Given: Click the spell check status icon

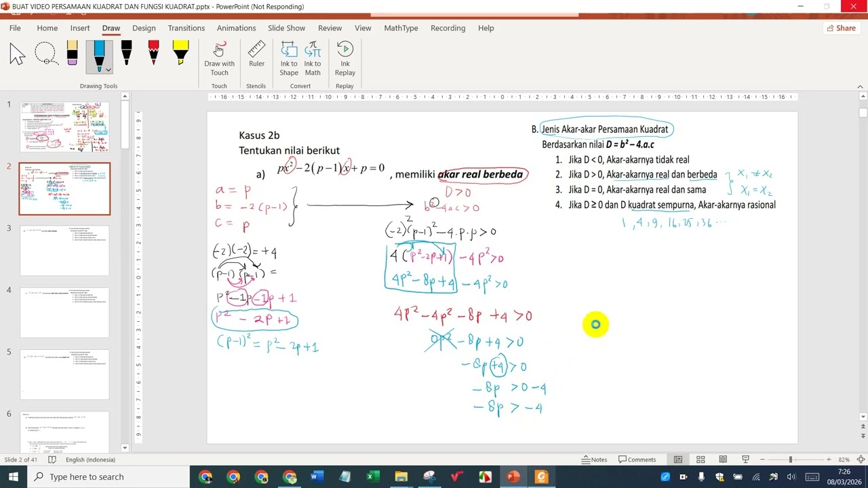Looking at the screenshot, I should tap(52, 460).
